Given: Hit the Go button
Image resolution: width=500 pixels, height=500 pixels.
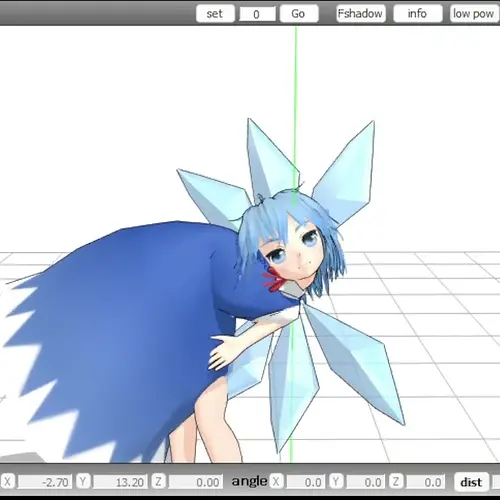Looking at the screenshot, I should (299, 14).
